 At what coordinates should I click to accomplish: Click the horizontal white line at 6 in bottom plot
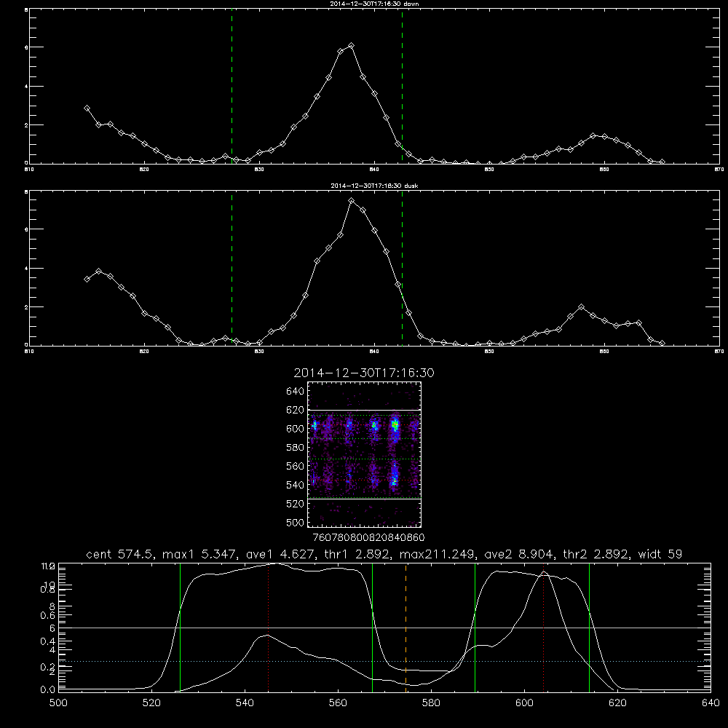point(384,628)
